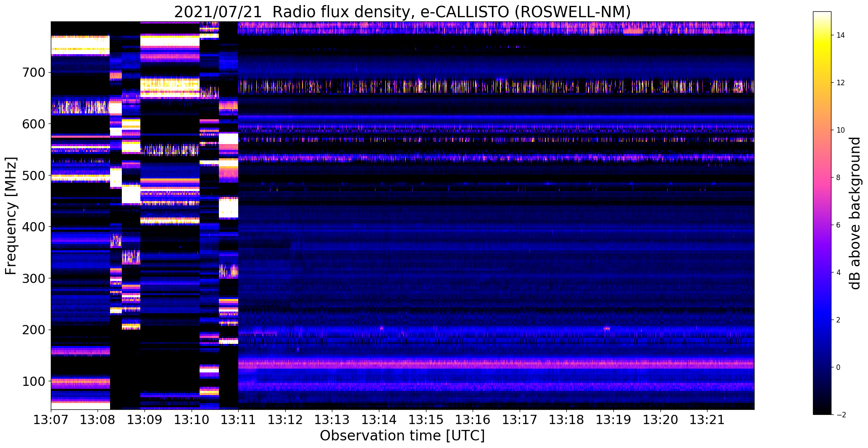Click the 13:09 time tick label

click(145, 420)
